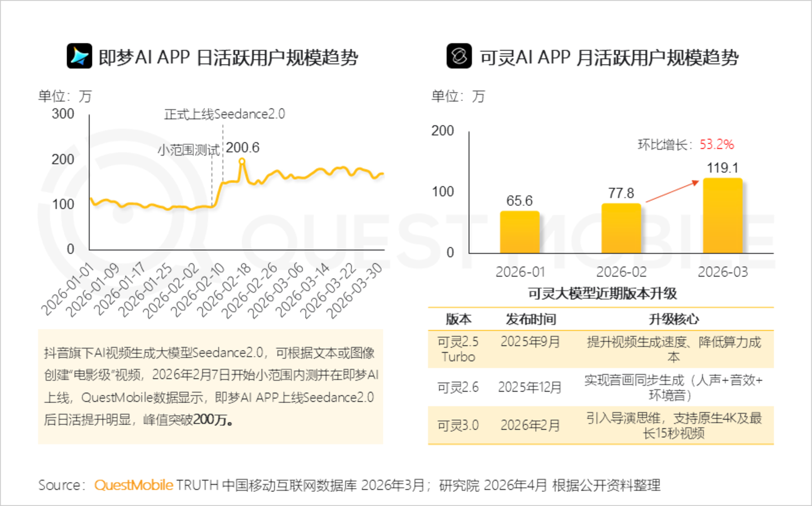The width and height of the screenshot is (812, 506).
Task: Click the yellow Seedance2.0 description text box
Action: pos(210,386)
